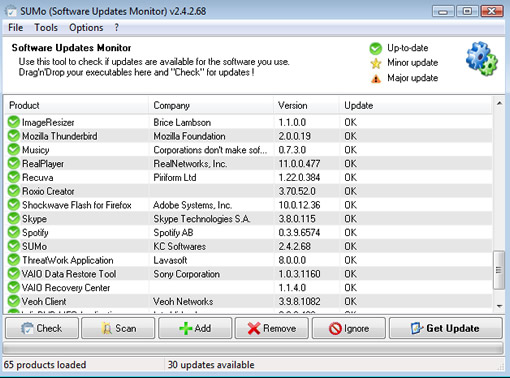The height and width of the screenshot is (378, 510).
Task: Click the VAIO Recovery Center status icon
Action: [14, 287]
